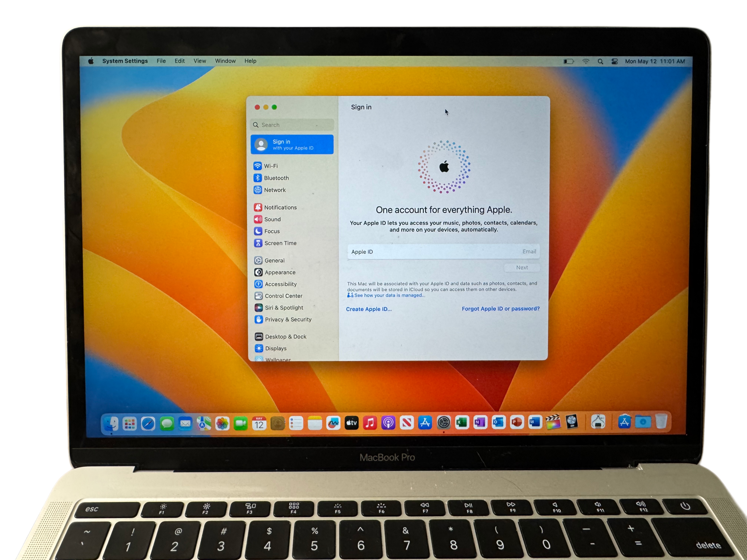
Task: Select Sign in with your Apple ID row
Action: click(x=292, y=144)
